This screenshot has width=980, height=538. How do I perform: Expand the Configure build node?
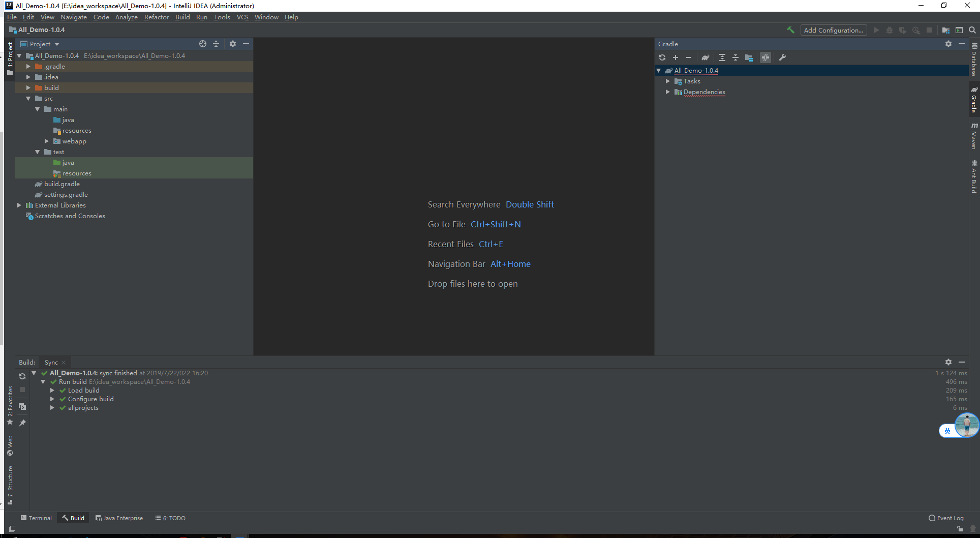click(52, 399)
